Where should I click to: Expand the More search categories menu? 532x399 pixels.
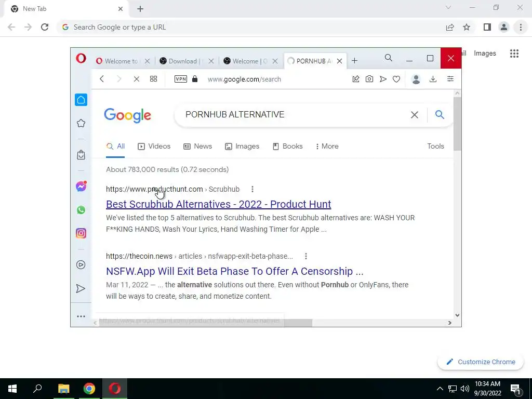point(327,146)
